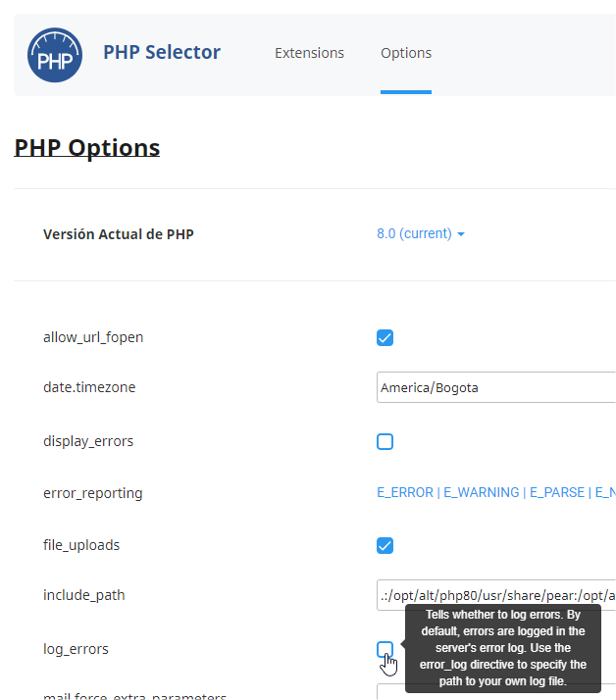Click the allow_url_fopen label
Image resolution: width=616 pixels, height=700 pixels.
click(x=93, y=337)
